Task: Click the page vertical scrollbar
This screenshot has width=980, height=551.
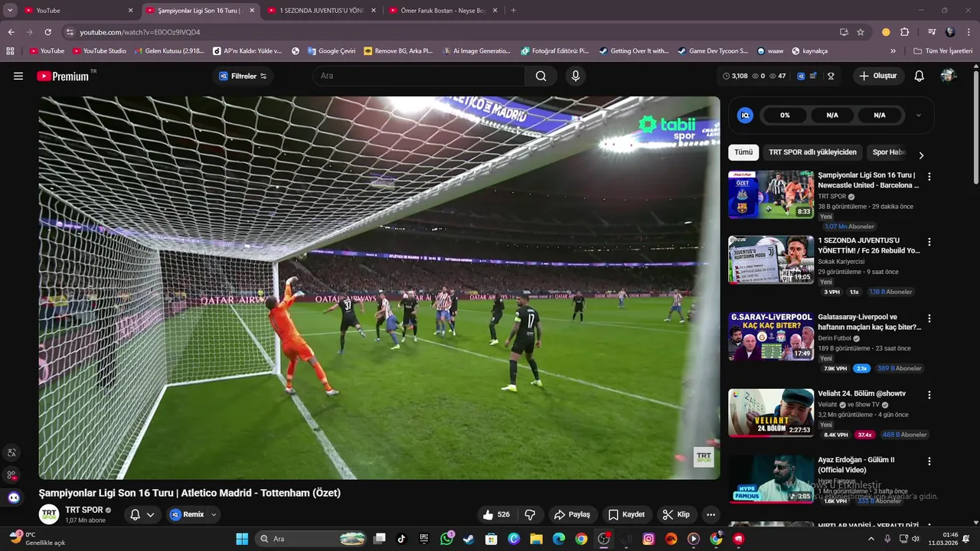Action: coord(975,126)
